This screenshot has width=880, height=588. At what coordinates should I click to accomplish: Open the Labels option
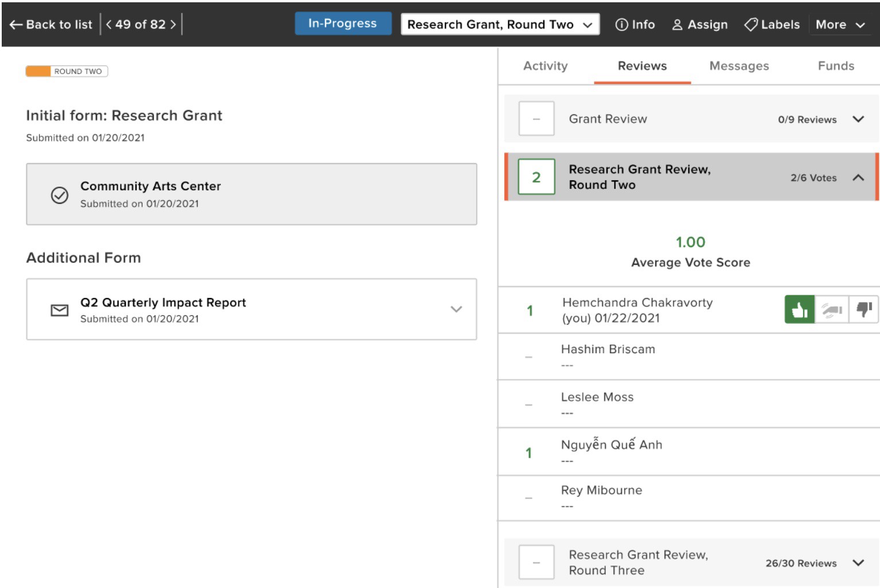771,25
